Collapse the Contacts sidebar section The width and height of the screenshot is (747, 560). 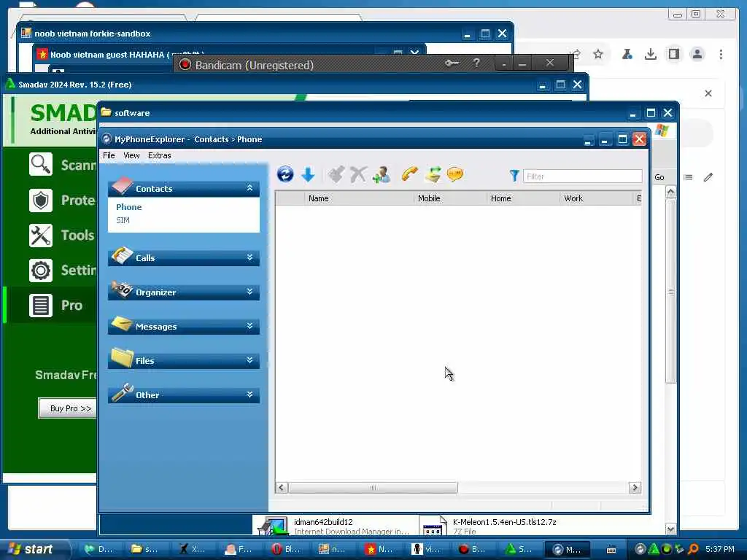point(249,188)
